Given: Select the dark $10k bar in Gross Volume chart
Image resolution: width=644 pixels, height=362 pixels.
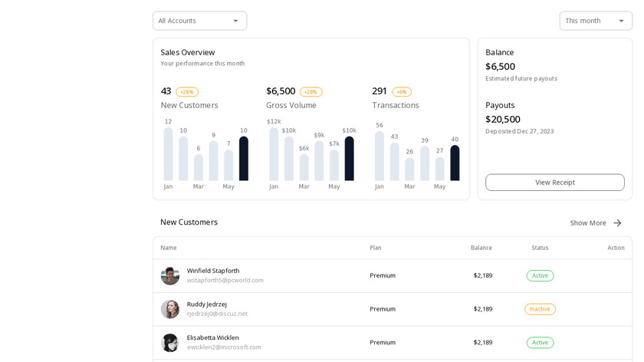Looking at the screenshot, I should coord(349,159).
